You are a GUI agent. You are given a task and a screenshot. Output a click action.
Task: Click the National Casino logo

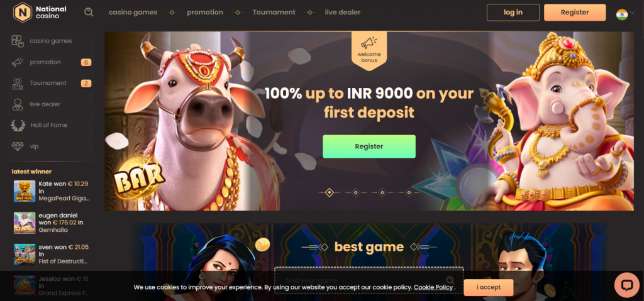point(40,13)
